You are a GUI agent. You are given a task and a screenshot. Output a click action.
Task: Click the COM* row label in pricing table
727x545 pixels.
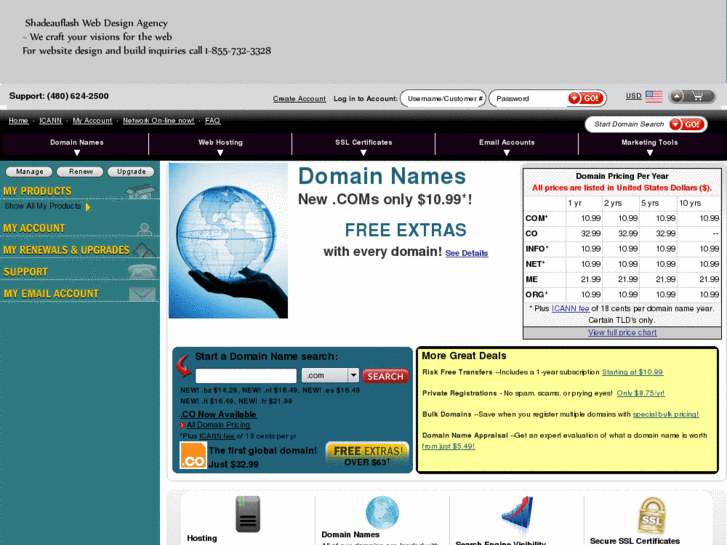tap(536, 218)
